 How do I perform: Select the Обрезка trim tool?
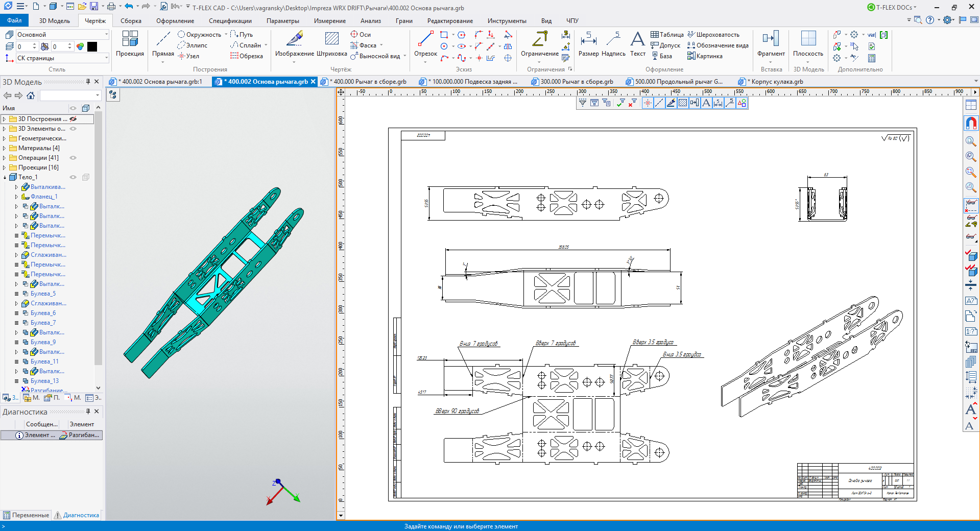coord(247,56)
